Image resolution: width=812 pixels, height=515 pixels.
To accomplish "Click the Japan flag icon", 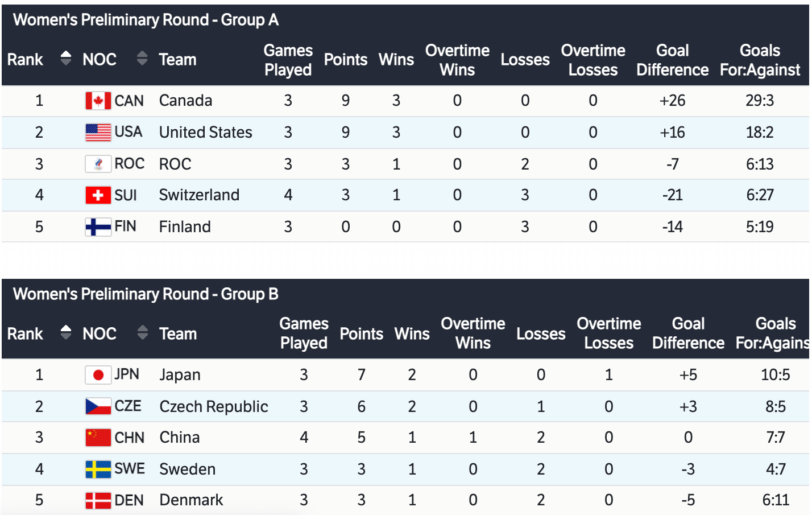I will (x=98, y=374).
